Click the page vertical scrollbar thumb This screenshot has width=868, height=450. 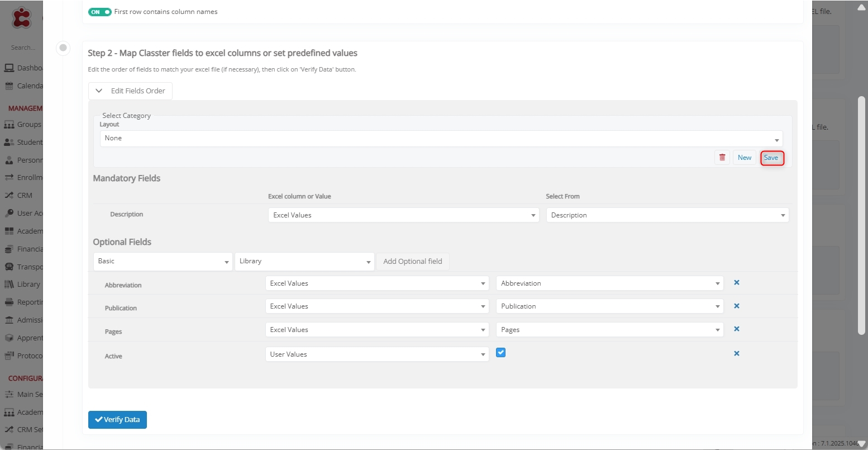click(x=861, y=215)
